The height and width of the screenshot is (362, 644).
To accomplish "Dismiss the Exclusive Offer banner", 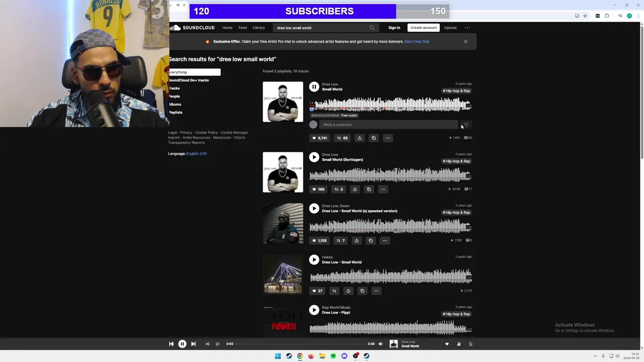I will pyautogui.click(x=465, y=41).
